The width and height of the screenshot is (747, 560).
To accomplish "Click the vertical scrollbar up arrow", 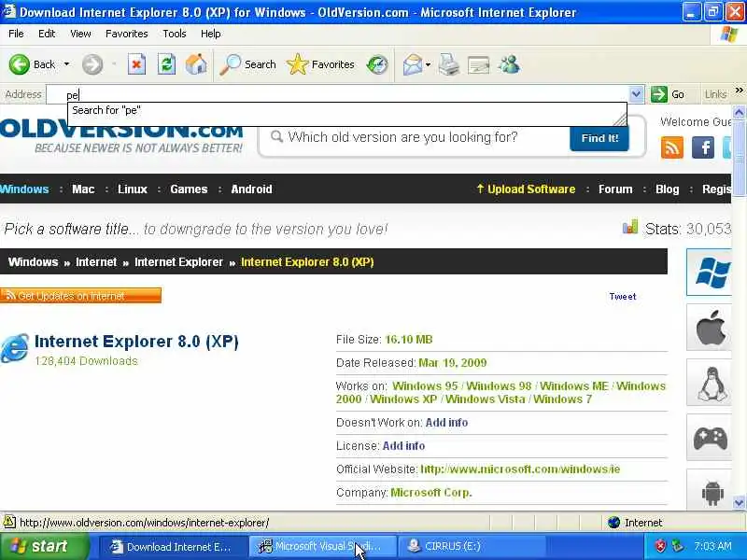I will (x=739, y=112).
